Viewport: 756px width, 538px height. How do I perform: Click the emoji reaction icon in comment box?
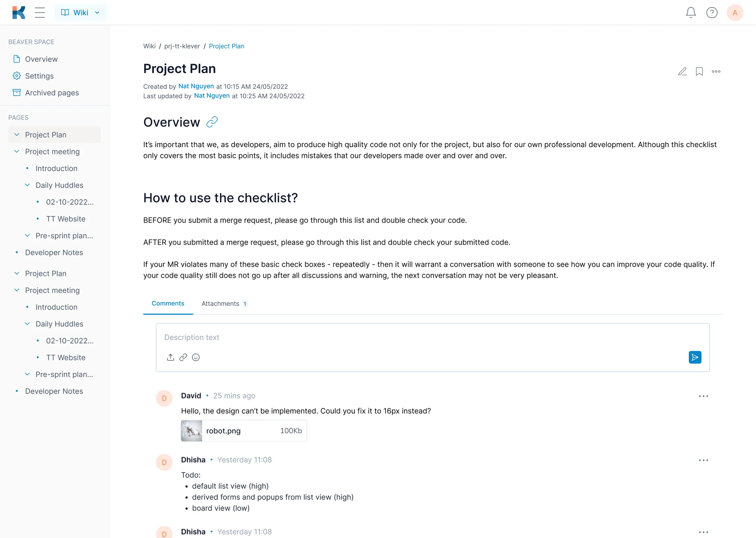click(x=196, y=357)
